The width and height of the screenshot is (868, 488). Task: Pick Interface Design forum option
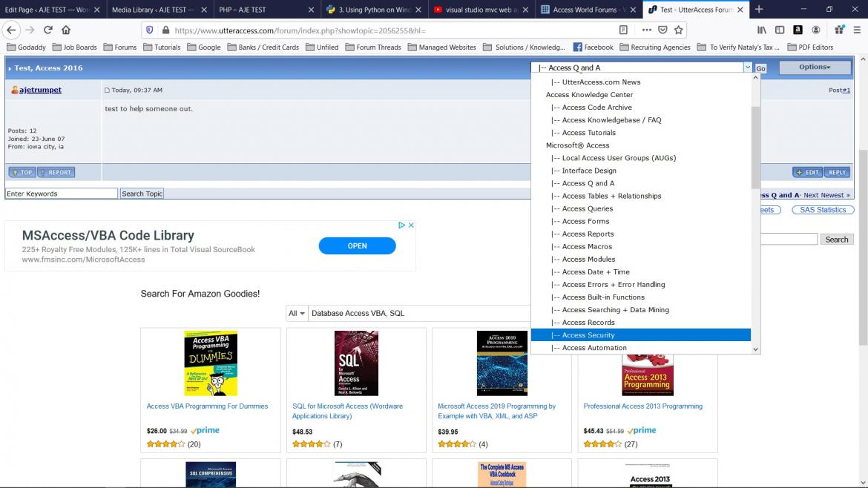(x=640, y=171)
